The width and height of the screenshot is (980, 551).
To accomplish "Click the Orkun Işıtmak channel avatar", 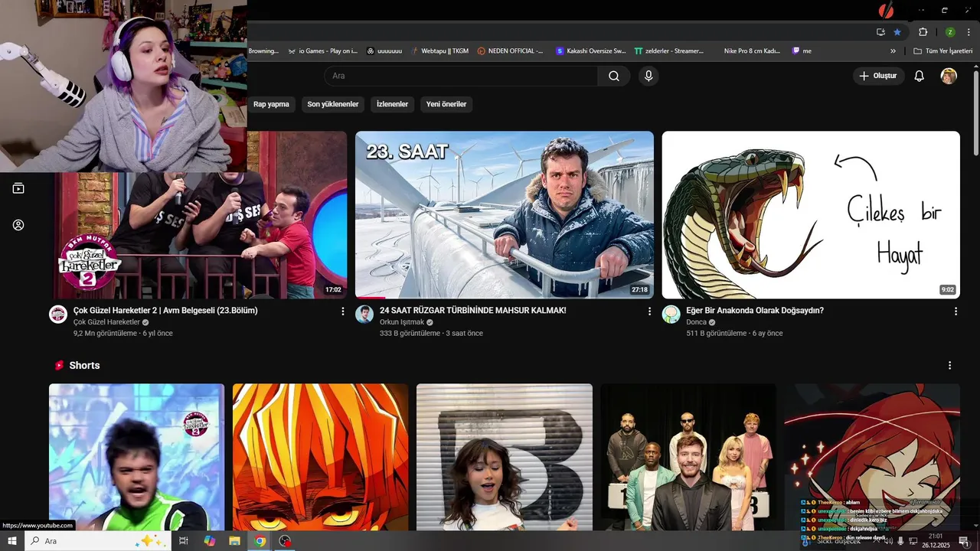I will pos(365,315).
